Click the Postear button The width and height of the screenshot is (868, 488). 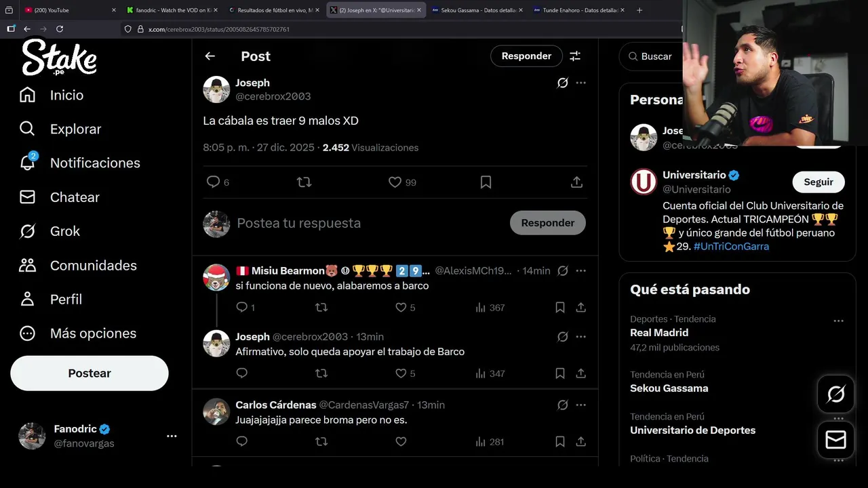[x=90, y=373]
